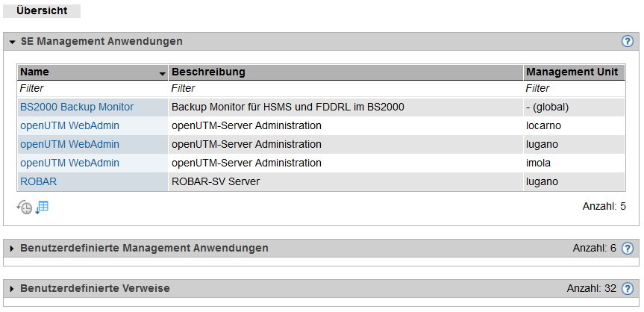This screenshot has height=312, width=644.
Task: Open openUTM WebAdmin for imola
Action: [70, 163]
